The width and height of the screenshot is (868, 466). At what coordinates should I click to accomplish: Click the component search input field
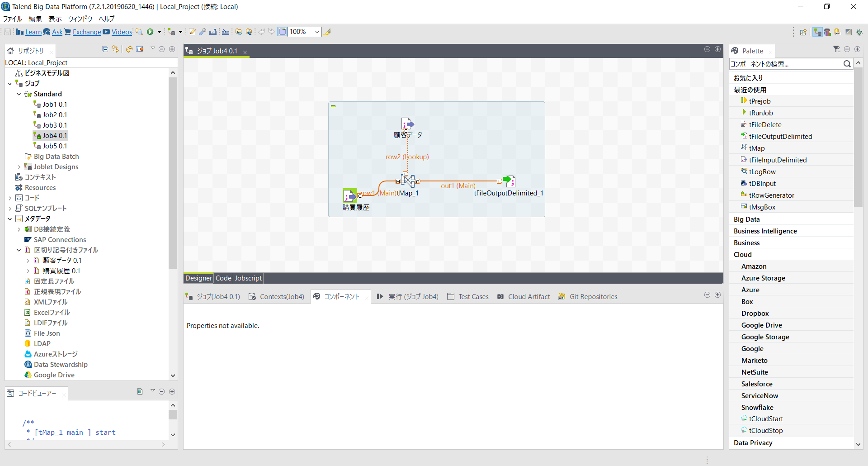tap(786, 64)
